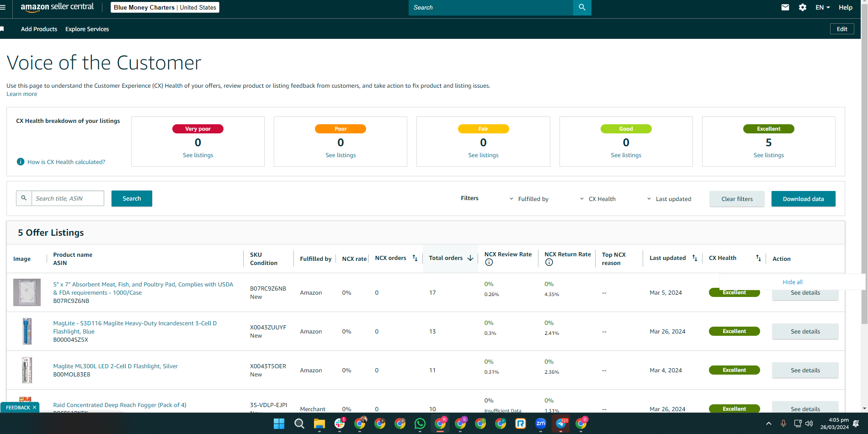
Task: Focus the top Search input field
Action: [491, 7]
